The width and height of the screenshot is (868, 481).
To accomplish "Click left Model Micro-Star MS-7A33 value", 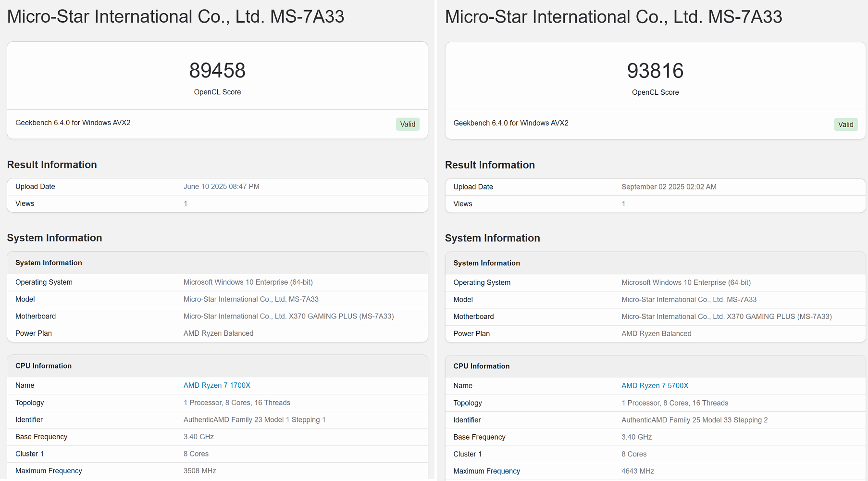I will [x=251, y=299].
